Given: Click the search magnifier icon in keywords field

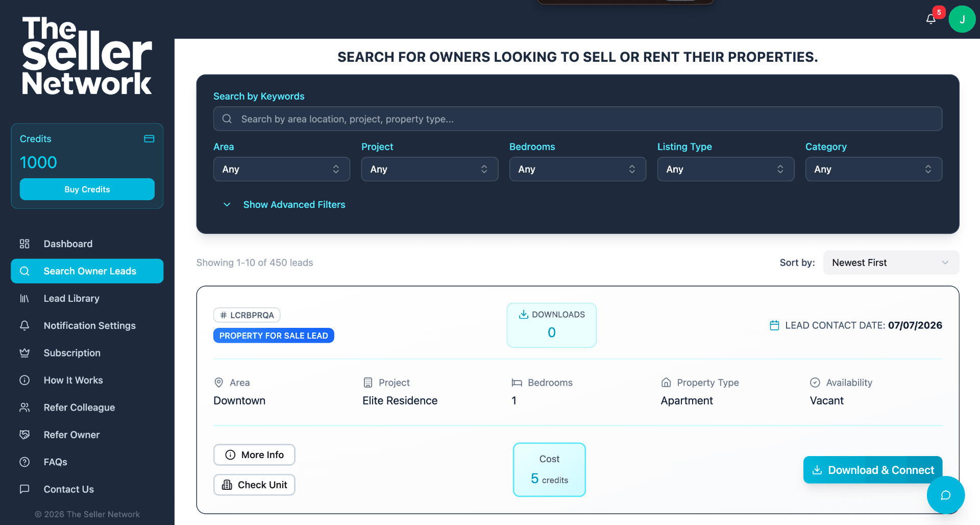Looking at the screenshot, I should tap(227, 119).
